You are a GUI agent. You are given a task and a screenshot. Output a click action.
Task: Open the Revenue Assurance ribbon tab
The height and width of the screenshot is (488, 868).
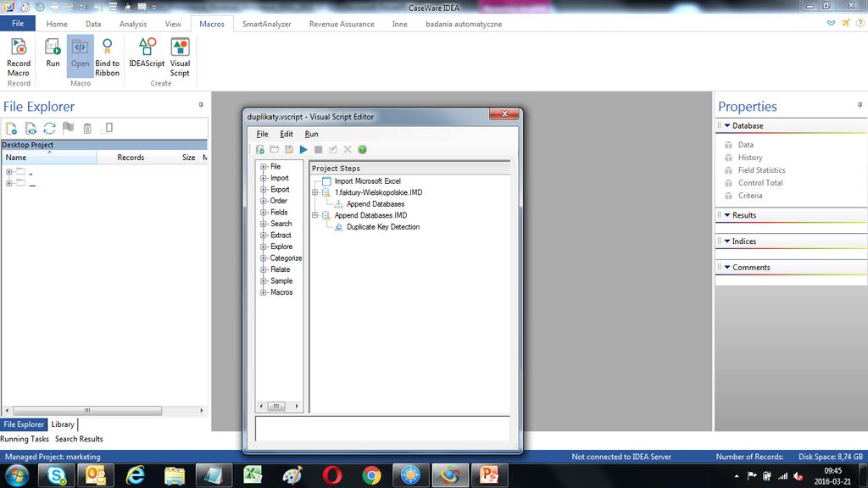pyautogui.click(x=342, y=24)
